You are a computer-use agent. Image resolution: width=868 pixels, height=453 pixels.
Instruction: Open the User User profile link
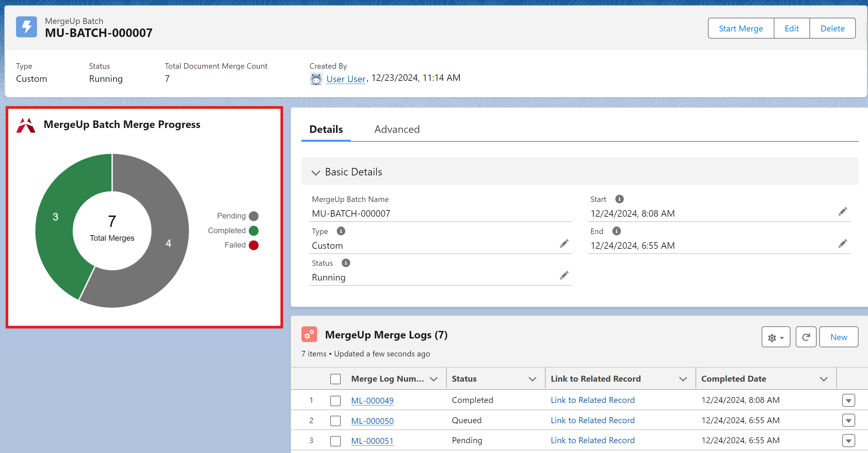point(346,79)
